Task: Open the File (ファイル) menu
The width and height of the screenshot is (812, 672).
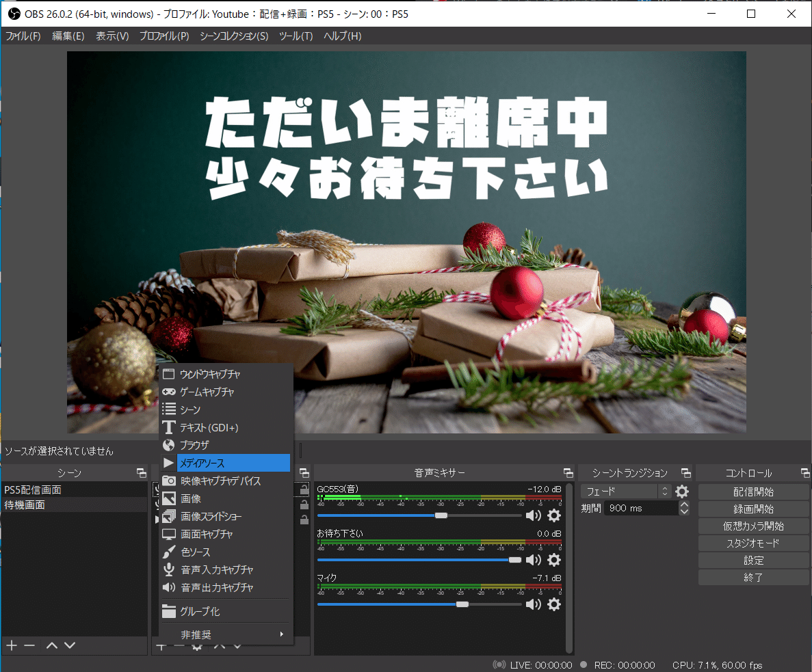Action: pos(23,36)
